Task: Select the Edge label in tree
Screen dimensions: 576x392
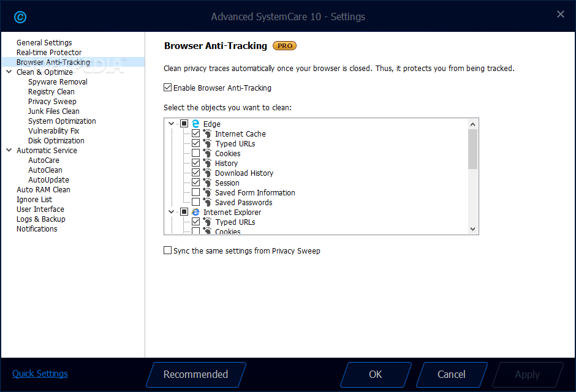Action: tap(212, 124)
